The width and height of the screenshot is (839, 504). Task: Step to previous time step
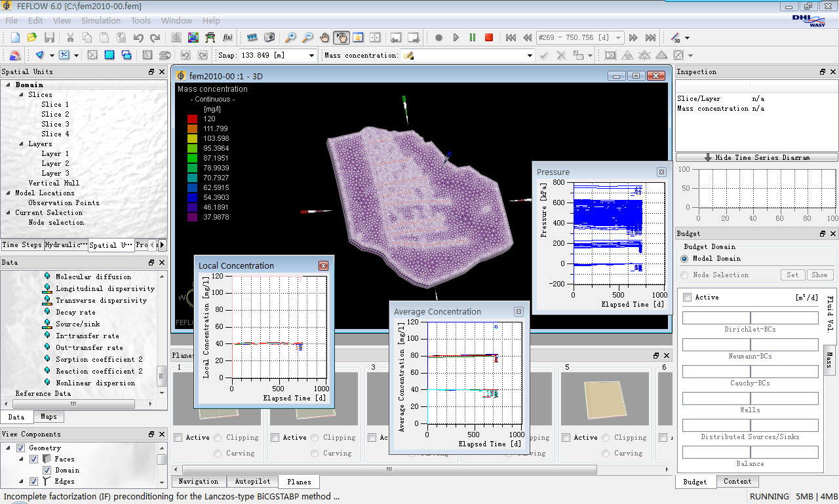pyautogui.click(x=527, y=38)
